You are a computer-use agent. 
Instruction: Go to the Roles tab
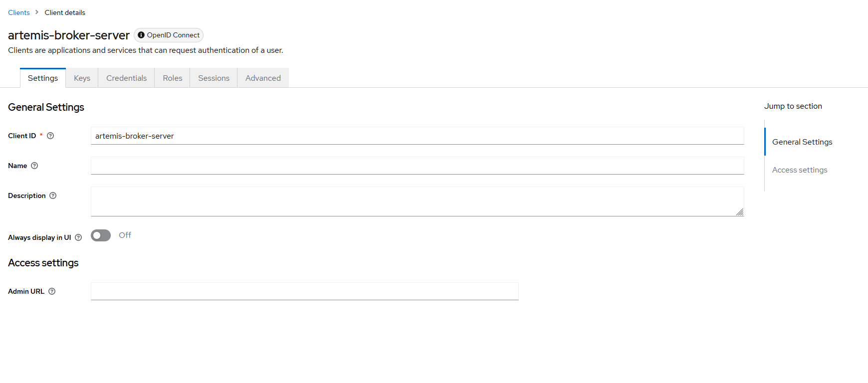[x=172, y=78]
